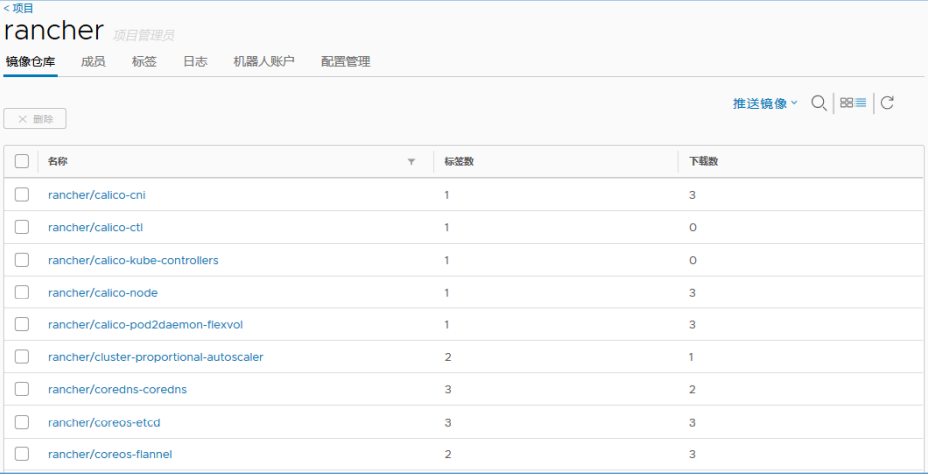Click the 删除 button
928x474 pixels.
click(35, 119)
